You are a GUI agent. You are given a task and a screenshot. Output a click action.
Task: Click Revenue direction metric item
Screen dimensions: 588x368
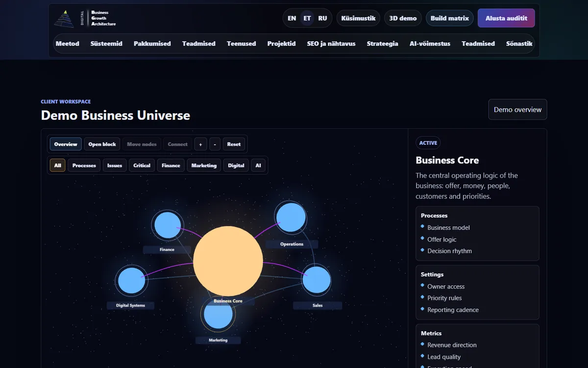point(452,345)
